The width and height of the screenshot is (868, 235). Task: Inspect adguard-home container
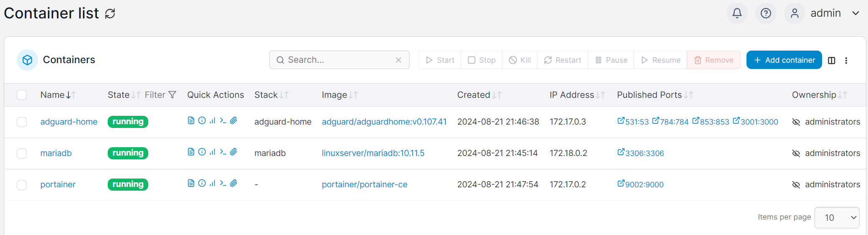pos(202,120)
